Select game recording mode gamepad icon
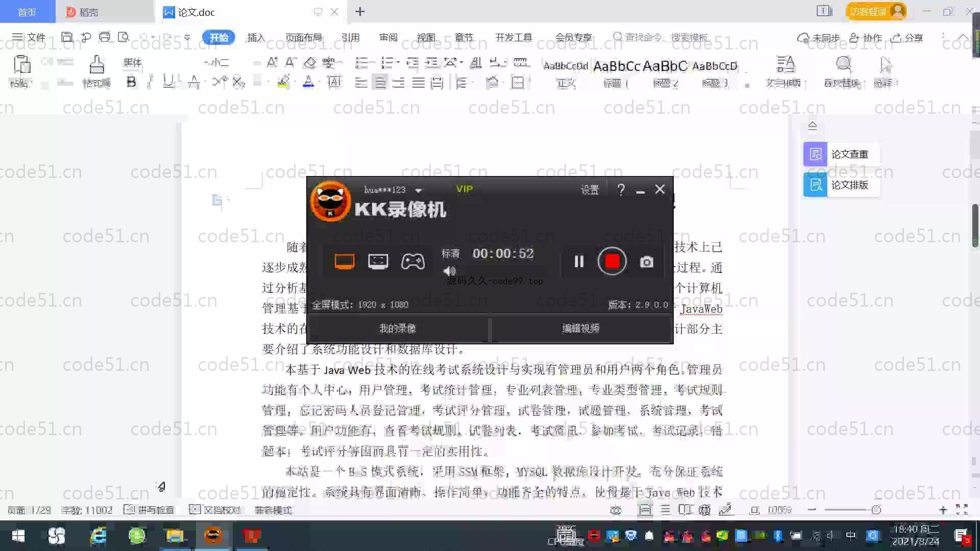 413,262
